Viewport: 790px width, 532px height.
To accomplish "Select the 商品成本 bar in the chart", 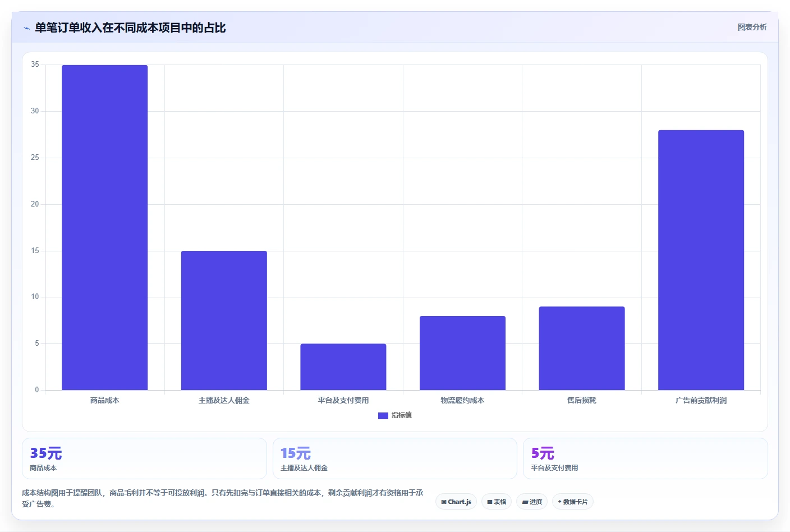I will [105, 227].
